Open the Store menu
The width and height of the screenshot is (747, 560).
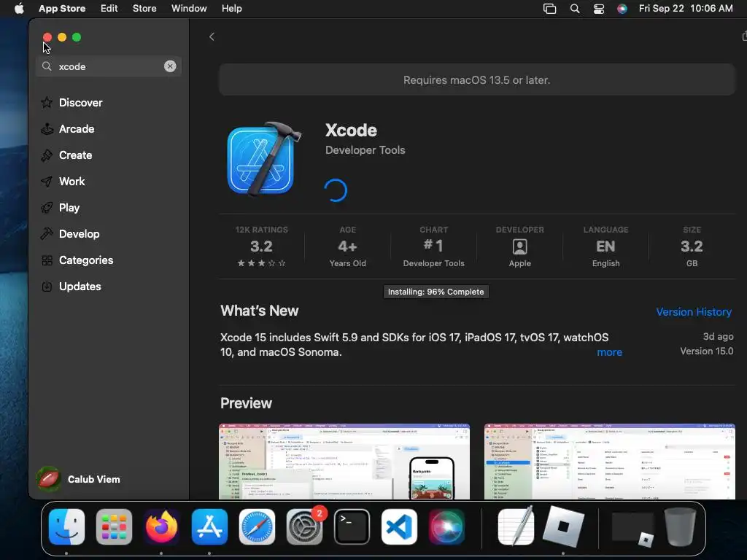(144, 8)
